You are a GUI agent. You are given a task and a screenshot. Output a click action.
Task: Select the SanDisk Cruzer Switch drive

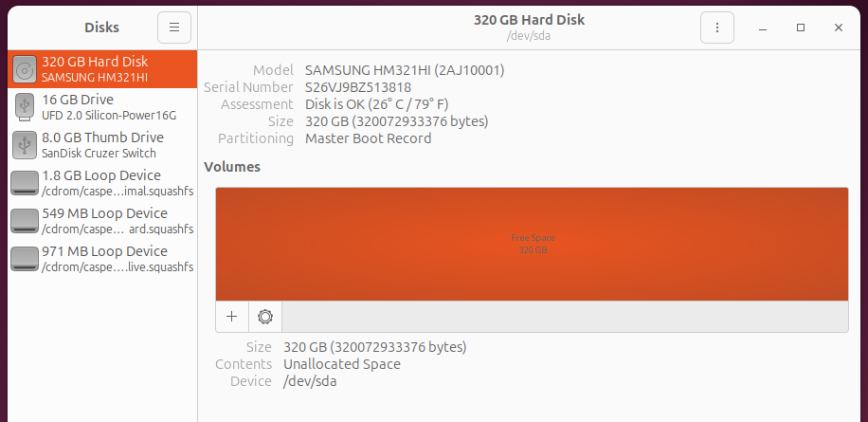pyautogui.click(x=104, y=144)
